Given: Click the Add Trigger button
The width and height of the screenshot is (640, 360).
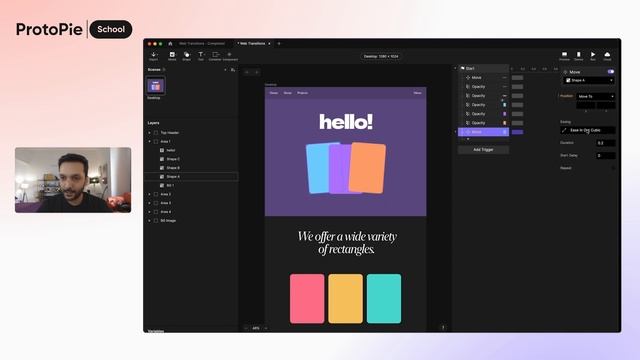Looking at the screenshot, I should tap(483, 150).
